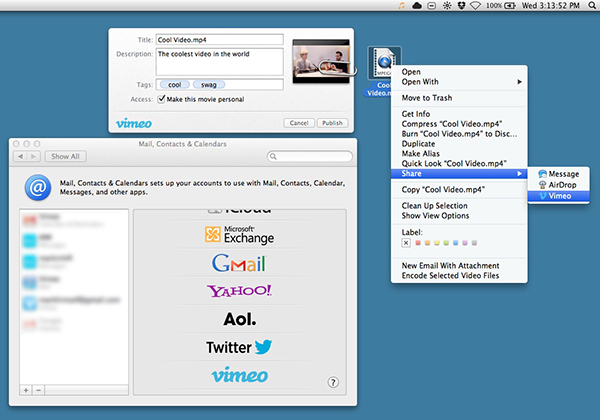Image resolution: width=600 pixels, height=420 pixels.
Task: Select the Cool Video.mp4 file icon
Action: tap(384, 63)
